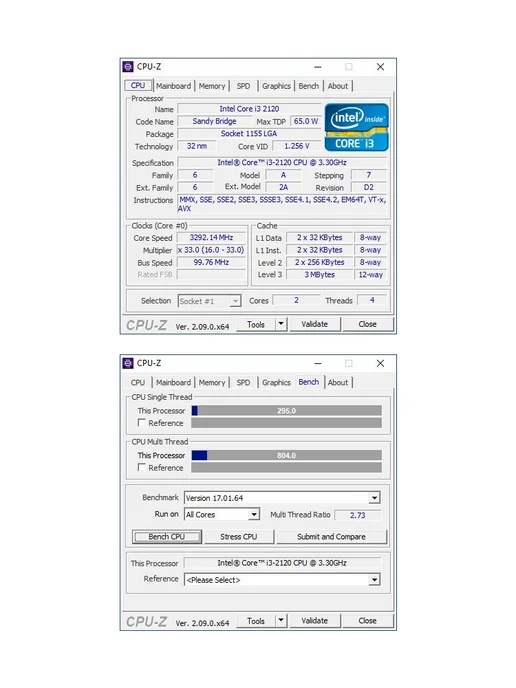Click single thread Reference empty bar
This screenshot has height=688, width=516.
click(287, 423)
